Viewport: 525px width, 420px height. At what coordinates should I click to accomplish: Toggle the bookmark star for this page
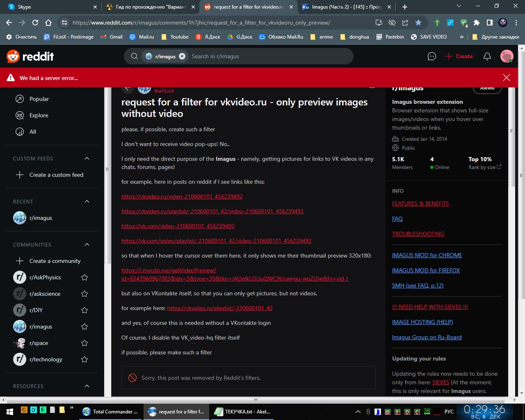tap(418, 23)
